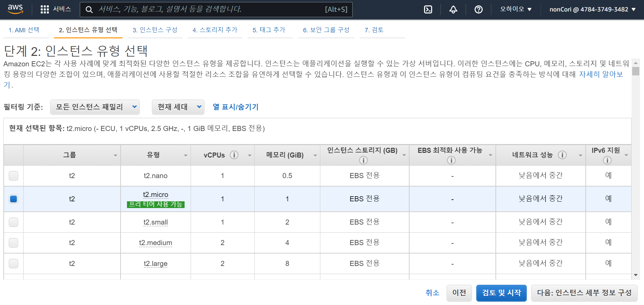Show network performance info icon
The width and height of the screenshot is (644, 305).
562,155
